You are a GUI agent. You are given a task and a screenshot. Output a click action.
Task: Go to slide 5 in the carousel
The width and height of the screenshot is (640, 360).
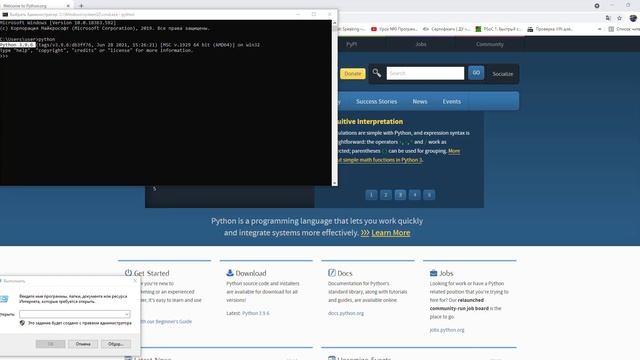(x=429, y=195)
